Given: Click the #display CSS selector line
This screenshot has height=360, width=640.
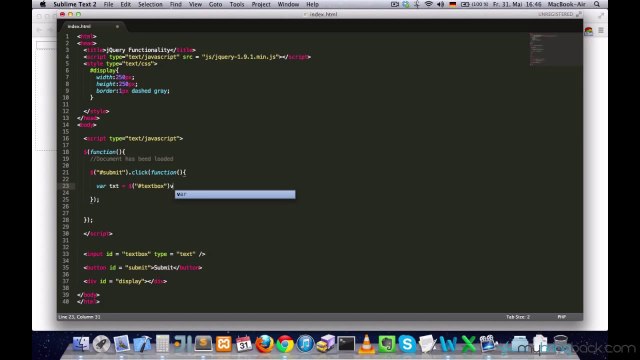Looking at the screenshot, I should point(104,70).
